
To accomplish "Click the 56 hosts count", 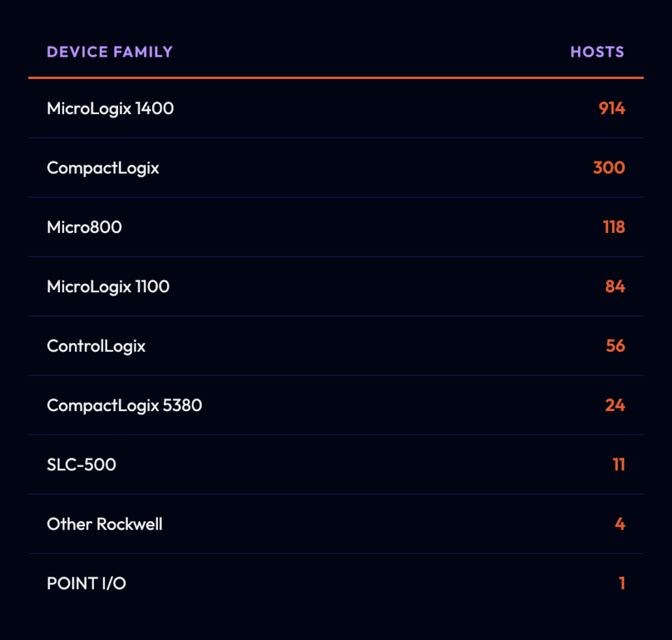I will tap(615, 346).
